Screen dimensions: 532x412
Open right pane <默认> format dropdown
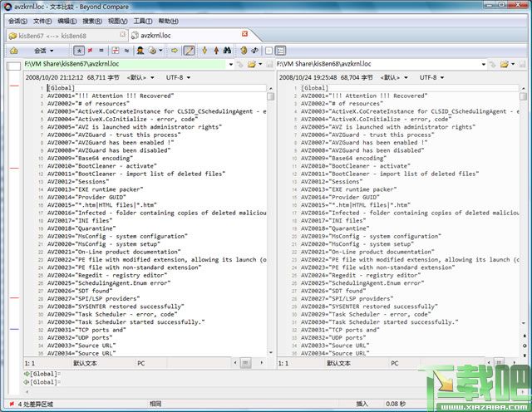click(394, 77)
